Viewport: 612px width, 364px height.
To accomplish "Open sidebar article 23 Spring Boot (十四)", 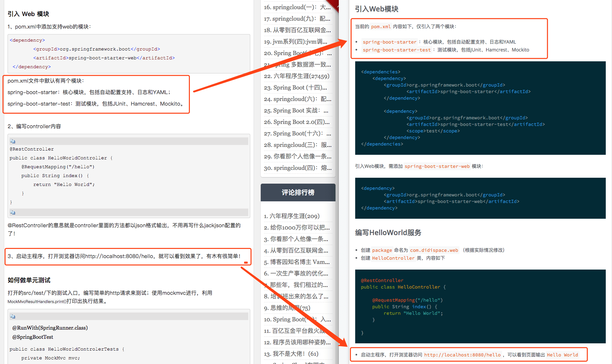I will [295, 88].
